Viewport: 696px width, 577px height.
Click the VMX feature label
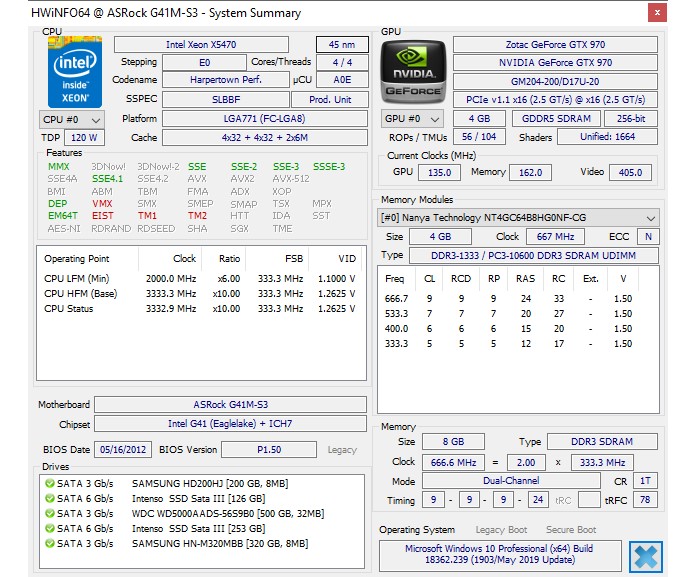click(x=103, y=204)
